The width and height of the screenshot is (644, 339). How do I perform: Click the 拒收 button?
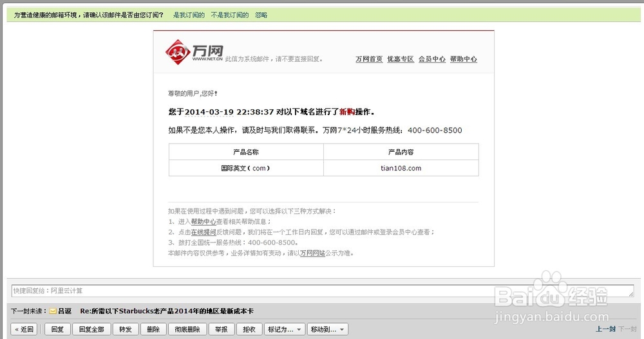tap(249, 329)
